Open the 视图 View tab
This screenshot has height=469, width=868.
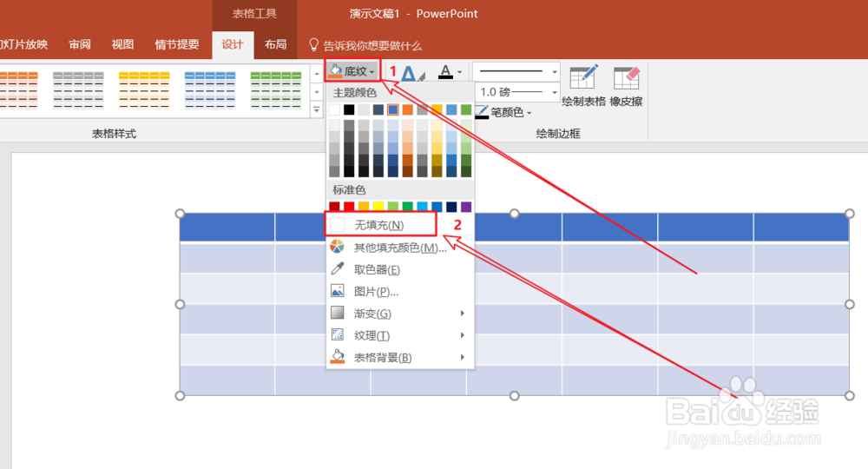[122, 44]
